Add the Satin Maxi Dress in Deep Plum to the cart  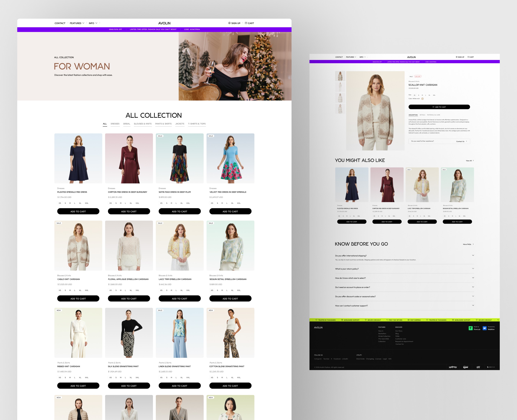180,211
